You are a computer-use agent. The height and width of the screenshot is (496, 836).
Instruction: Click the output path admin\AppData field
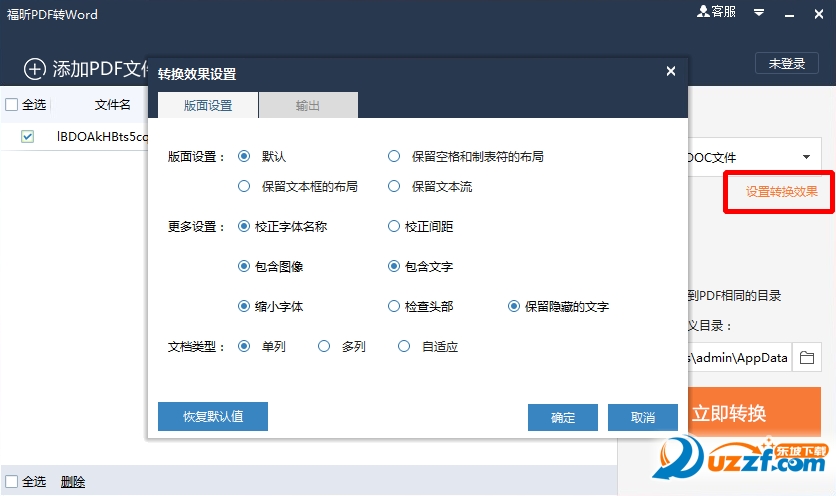(x=740, y=357)
